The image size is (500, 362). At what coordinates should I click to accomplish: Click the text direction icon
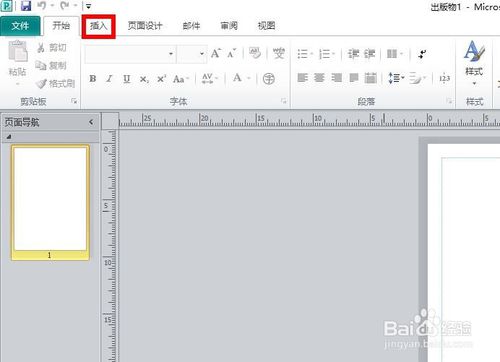click(x=422, y=54)
